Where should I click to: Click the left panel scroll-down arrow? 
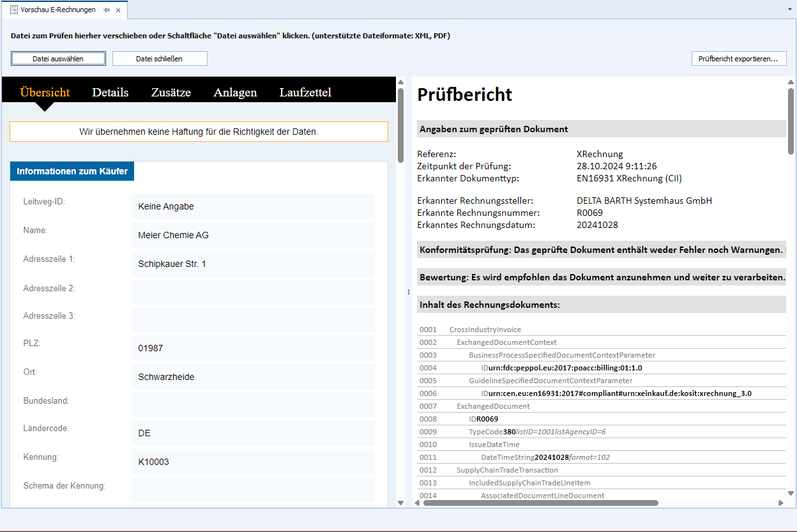pyautogui.click(x=400, y=503)
